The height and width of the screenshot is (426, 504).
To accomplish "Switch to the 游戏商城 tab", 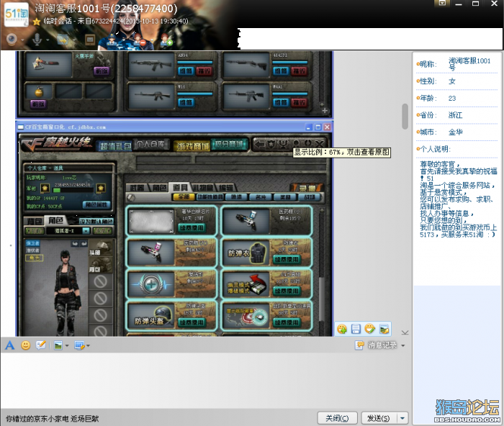I will pos(192,147).
